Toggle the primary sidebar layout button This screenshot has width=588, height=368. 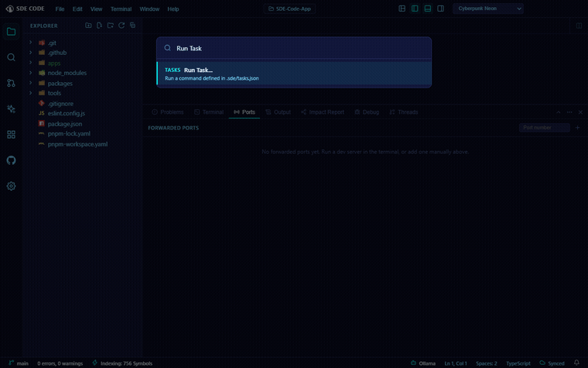pos(415,9)
